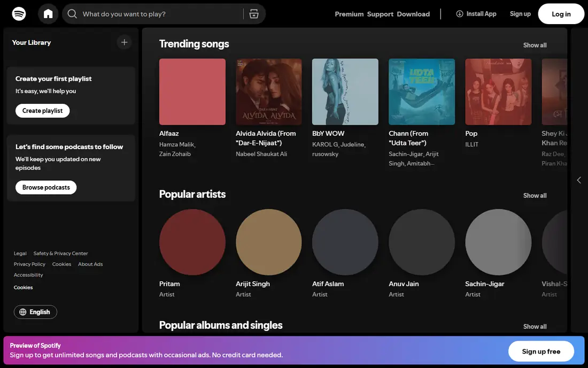The image size is (588, 368).
Task: Click the search magnifier icon
Action: (72, 14)
